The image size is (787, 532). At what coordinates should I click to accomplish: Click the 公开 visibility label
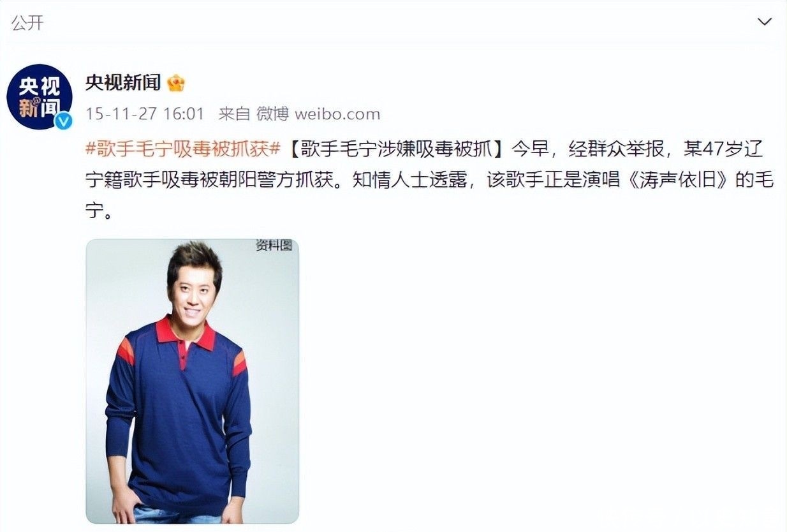[27, 22]
